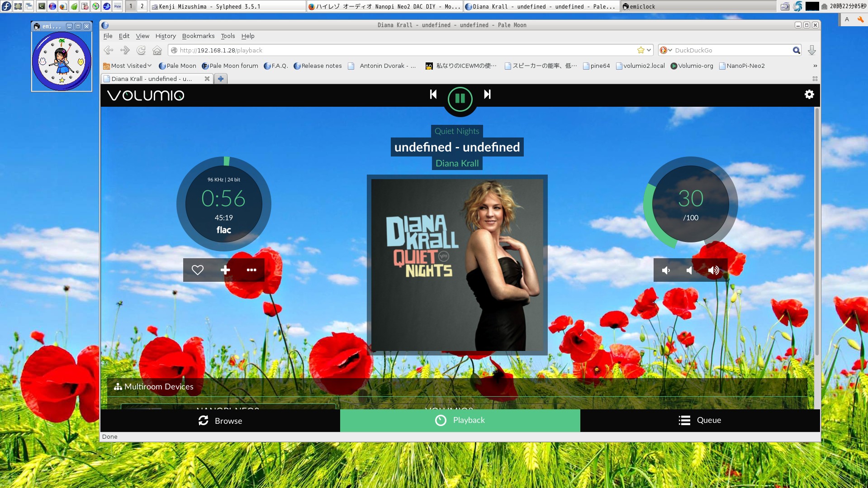Open the DuckDuckGo search engine selector
Screen dimensions: 868x488
[x=665, y=50]
